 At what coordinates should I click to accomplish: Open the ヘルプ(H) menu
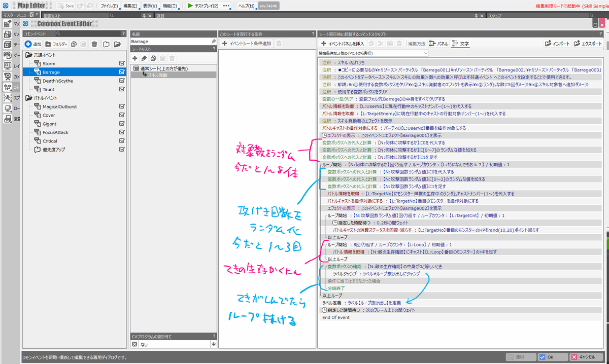tap(246, 6)
